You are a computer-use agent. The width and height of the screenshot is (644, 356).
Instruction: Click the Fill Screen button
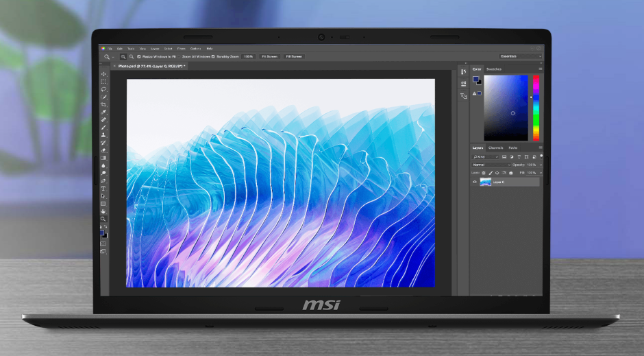(x=294, y=56)
